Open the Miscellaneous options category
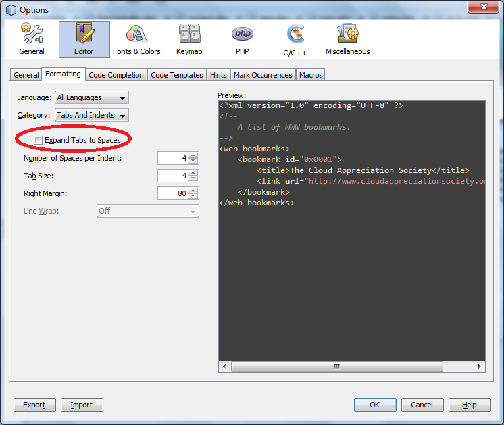Image resolution: width=504 pixels, height=425 pixels. coord(347,39)
